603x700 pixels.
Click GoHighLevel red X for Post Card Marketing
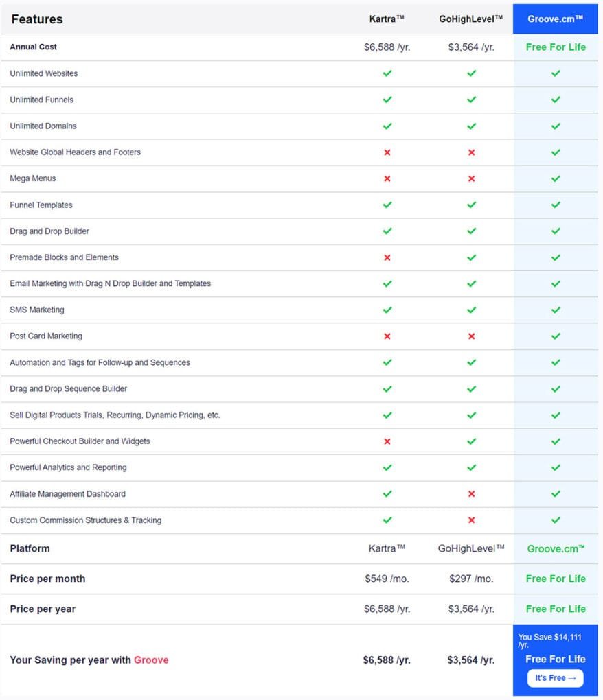click(x=471, y=336)
